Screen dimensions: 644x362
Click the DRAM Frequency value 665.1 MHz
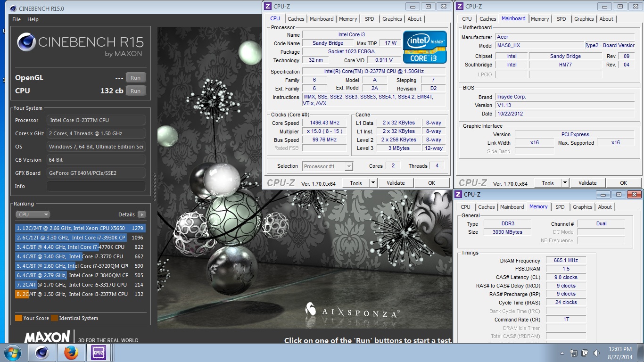pyautogui.click(x=566, y=260)
